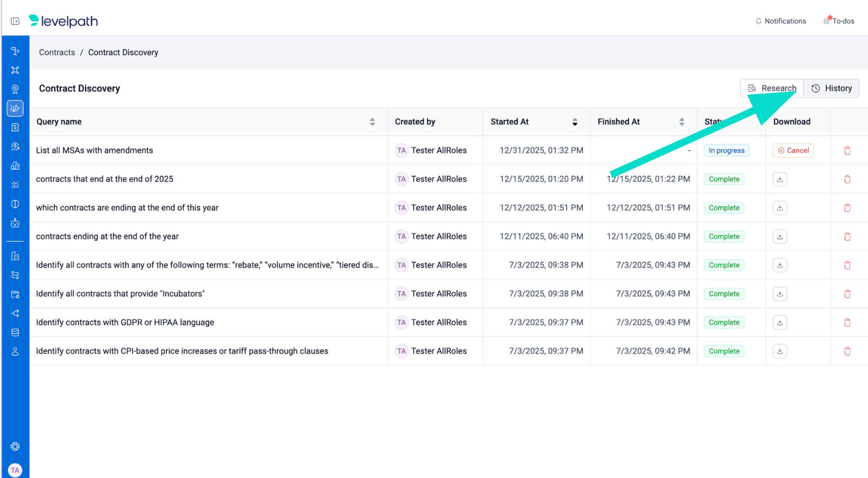This screenshot has height=478, width=868.
Task: Download results for contracts ending 2025 query
Action: tap(780, 179)
